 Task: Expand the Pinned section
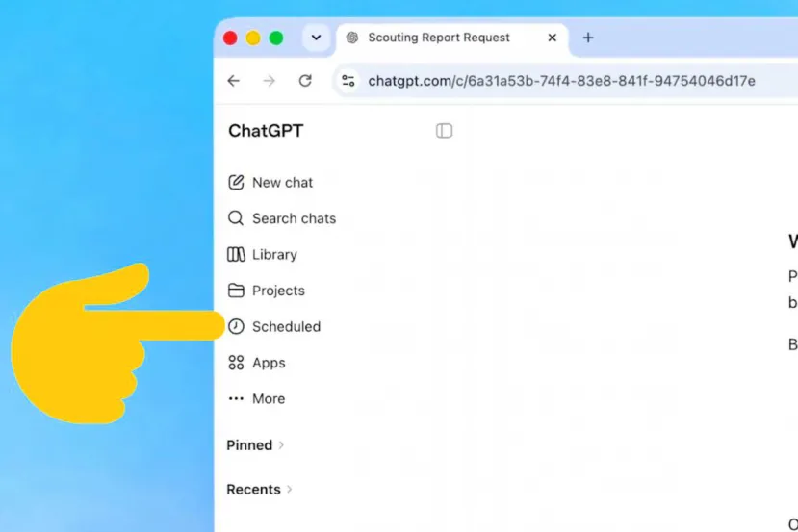click(x=255, y=445)
